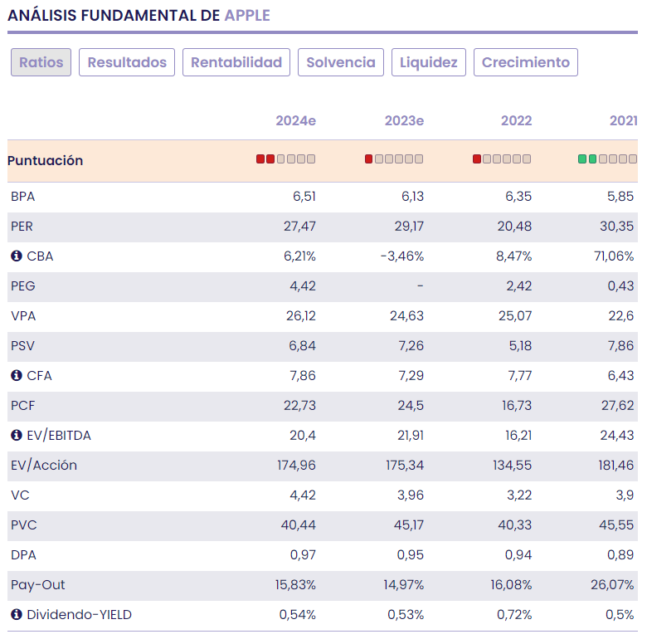647x644 pixels.
Task: Show the Crecimiento tab
Action: coord(526,62)
